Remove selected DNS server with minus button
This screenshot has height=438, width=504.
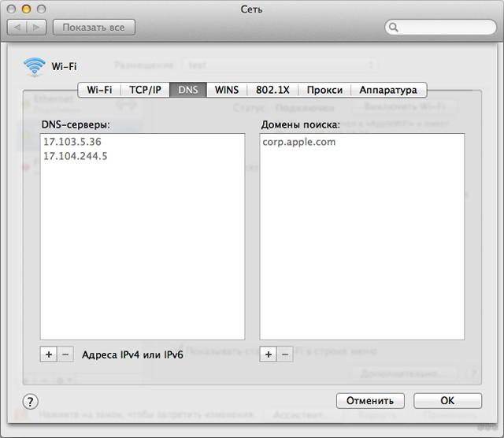point(65,354)
